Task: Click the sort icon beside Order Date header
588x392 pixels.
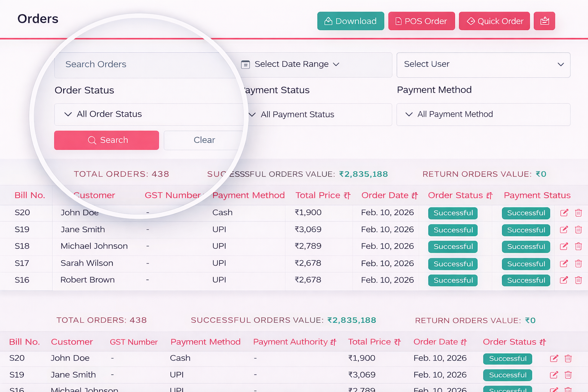Action: (415, 195)
